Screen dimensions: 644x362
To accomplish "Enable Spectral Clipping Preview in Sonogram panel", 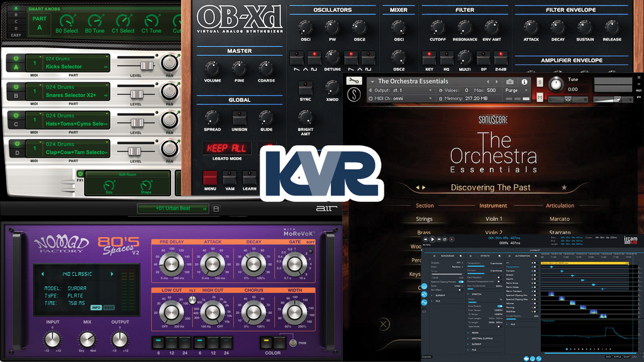I will pyautogui.click(x=461, y=282).
